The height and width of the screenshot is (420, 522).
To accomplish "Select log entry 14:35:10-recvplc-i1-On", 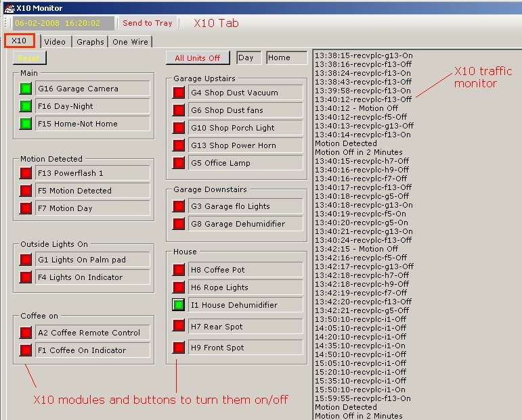I will (360, 346).
